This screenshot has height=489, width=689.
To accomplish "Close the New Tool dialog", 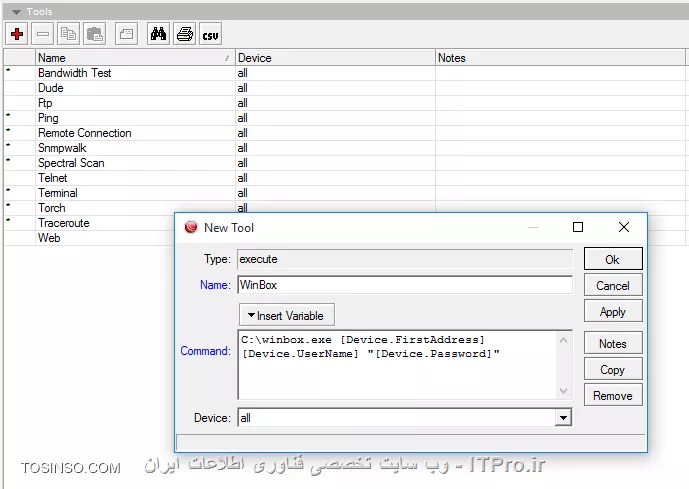I will click(x=624, y=227).
